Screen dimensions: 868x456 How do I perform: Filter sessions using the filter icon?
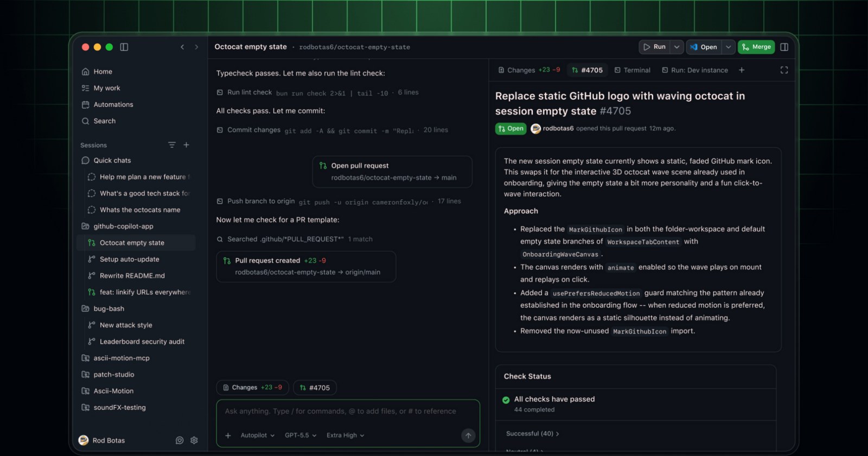pos(172,145)
